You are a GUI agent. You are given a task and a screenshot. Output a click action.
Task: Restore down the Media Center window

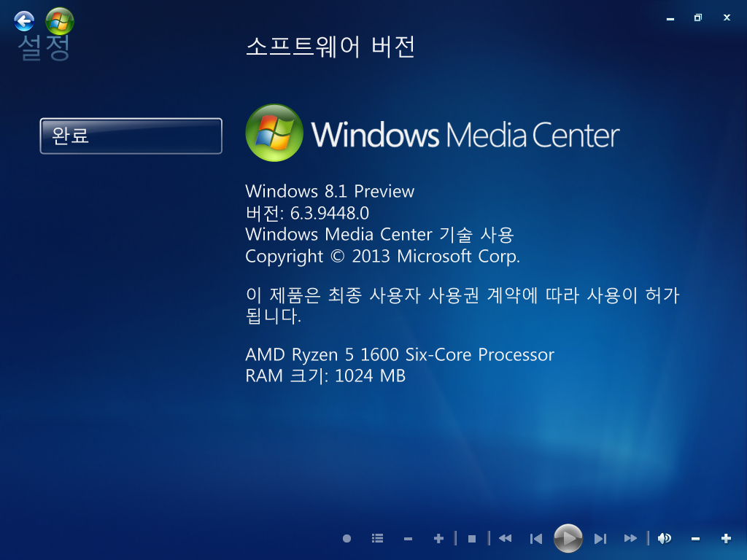698,17
